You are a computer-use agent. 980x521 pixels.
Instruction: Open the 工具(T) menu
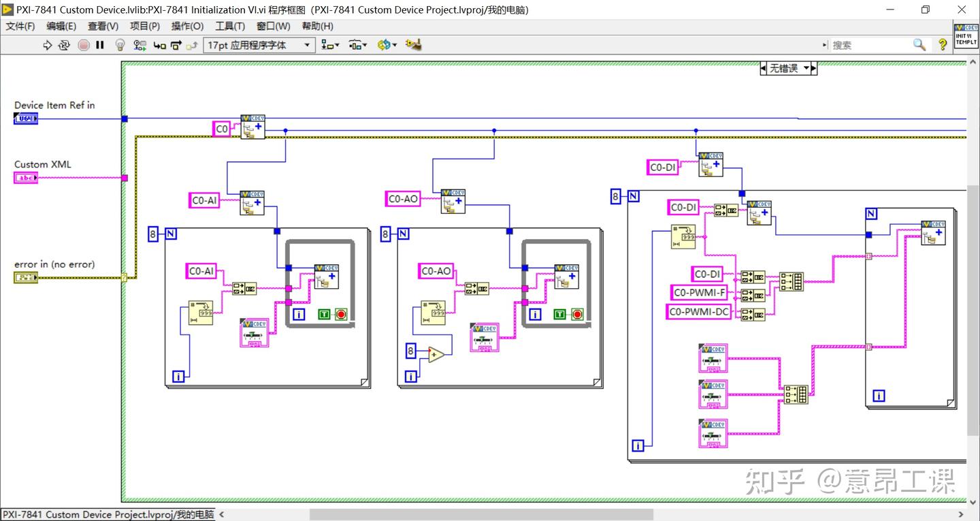pos(230,26)
